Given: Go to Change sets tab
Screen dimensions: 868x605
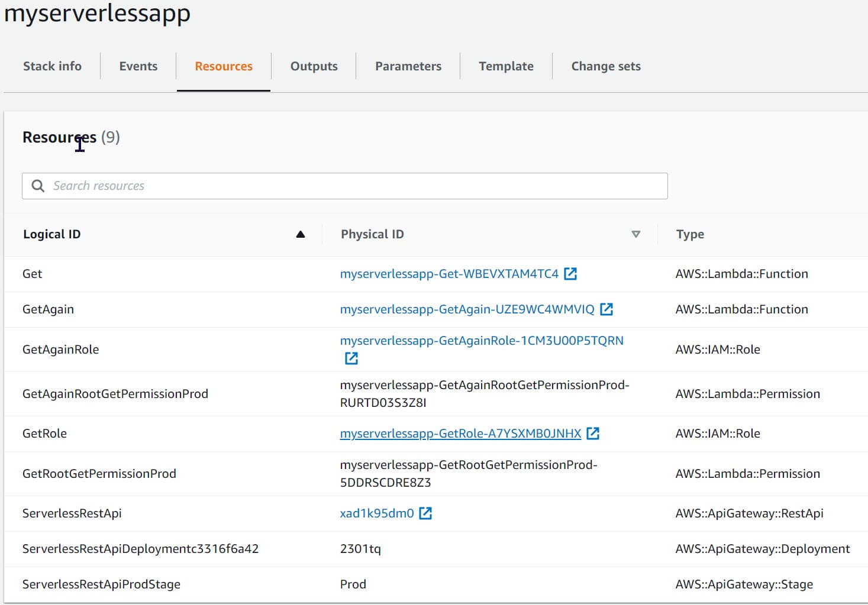Looking at the screenshot, I should tap(606, 66).
